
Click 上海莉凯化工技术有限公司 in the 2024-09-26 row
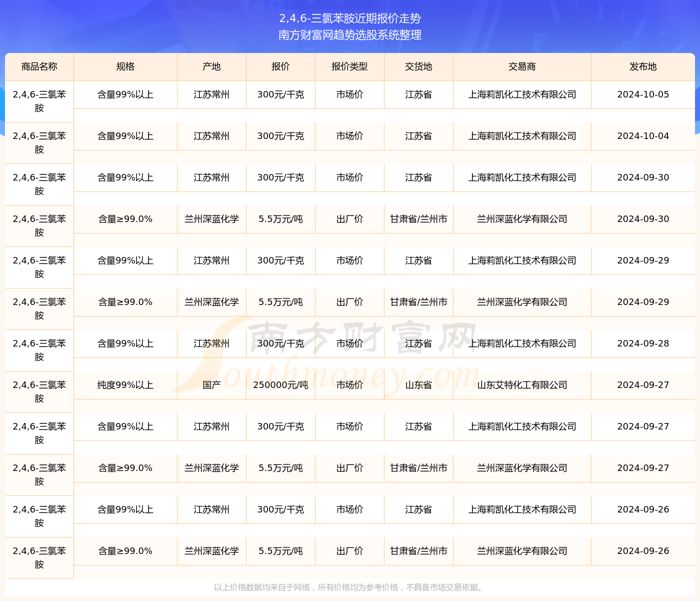coord(522,509)
